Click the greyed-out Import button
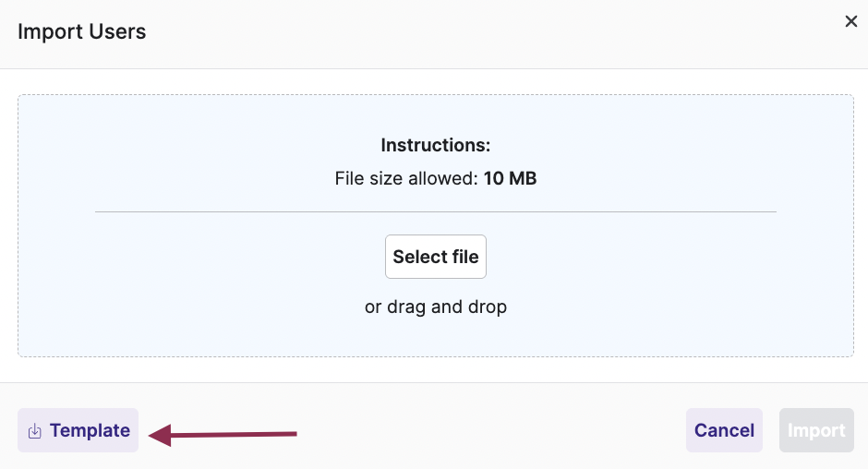 [816, 430]
